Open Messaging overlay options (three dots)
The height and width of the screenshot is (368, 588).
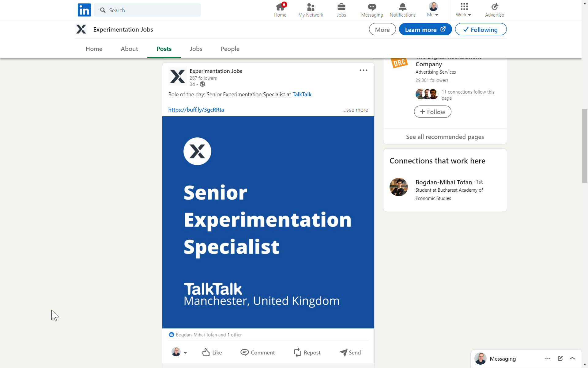click(548, 358)
